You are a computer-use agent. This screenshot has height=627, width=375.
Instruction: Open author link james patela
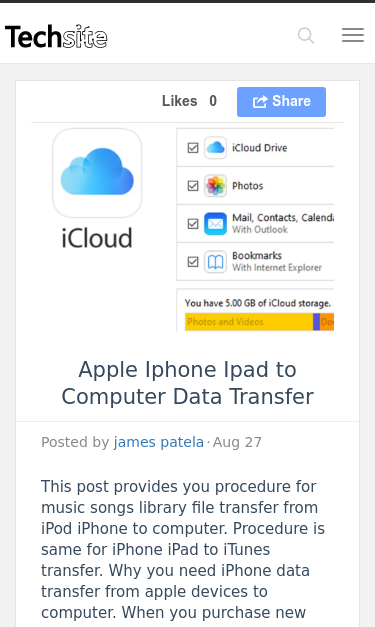159,442
